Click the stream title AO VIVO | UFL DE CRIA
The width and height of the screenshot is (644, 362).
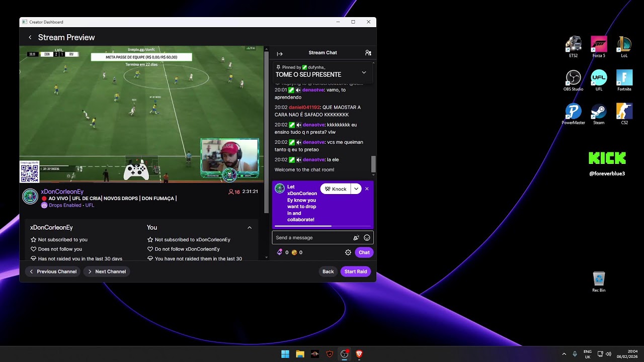[112, 199]
